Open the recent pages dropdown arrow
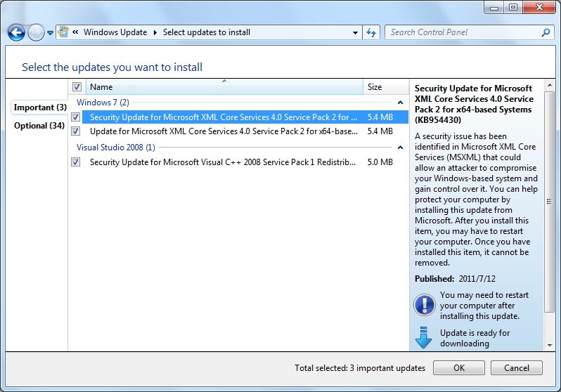The image size is (561, 392). [x=50, y=33]
